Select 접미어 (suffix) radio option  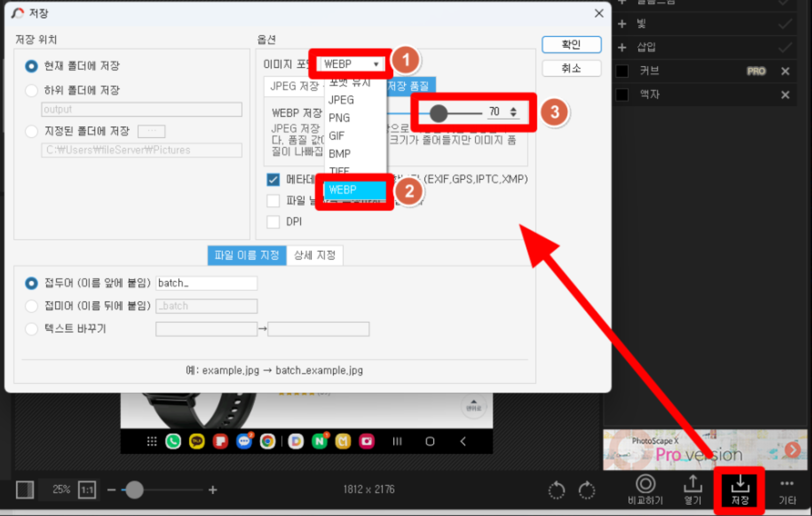(x=31, y=306)
